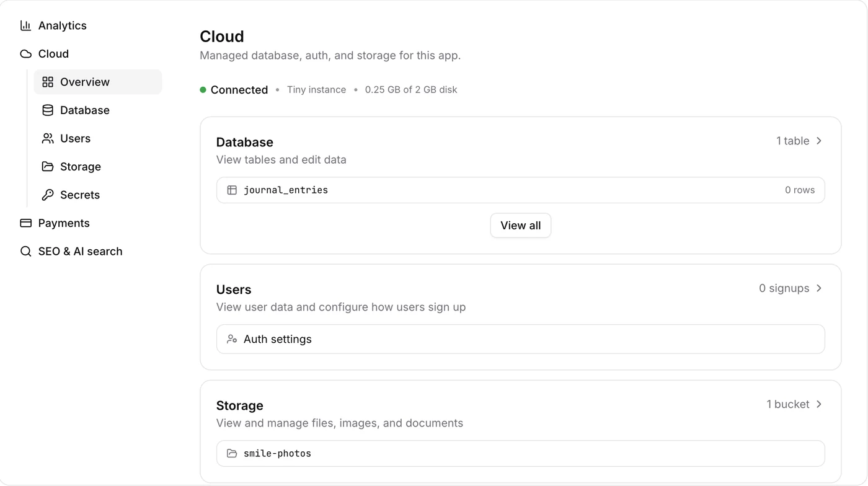Click the folder icon beside smile-photos
Viewport: 868px width, 486px height.
pos(232,454)
